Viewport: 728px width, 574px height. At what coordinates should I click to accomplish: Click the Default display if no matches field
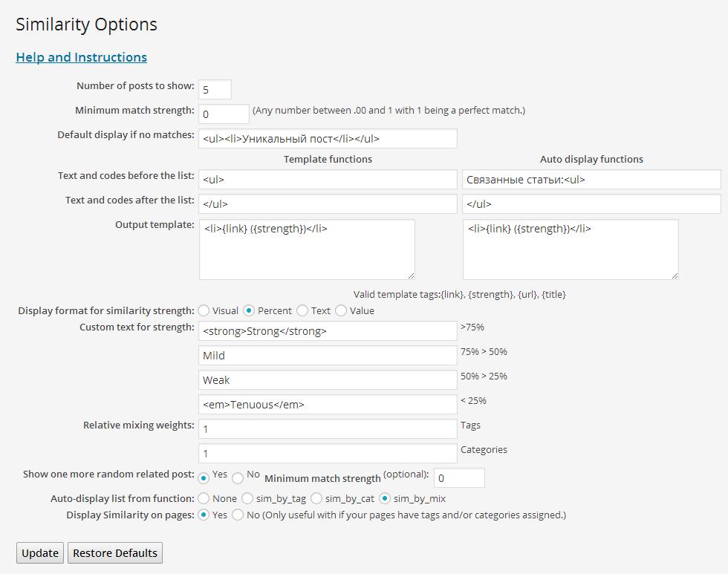tap(328, 138)
